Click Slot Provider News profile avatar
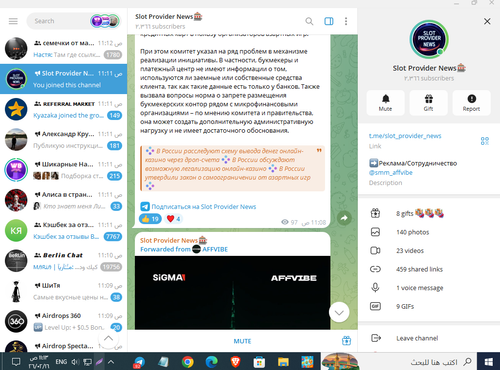 tap(429, 40)
